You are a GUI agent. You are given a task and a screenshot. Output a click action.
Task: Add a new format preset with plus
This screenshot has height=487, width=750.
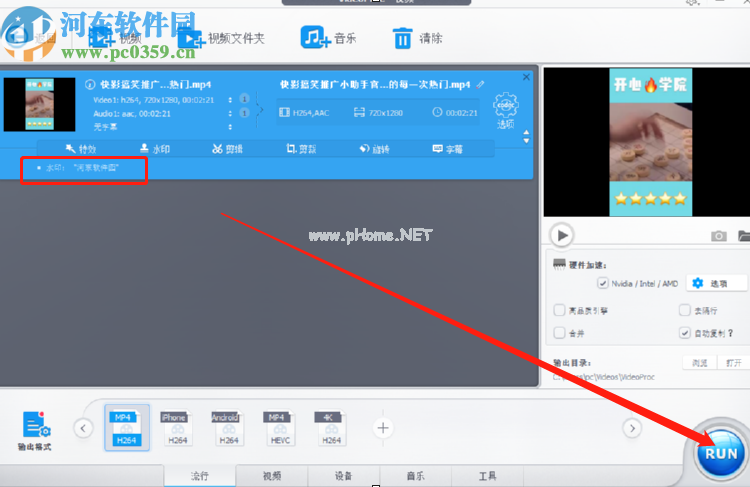click(383, 428)
